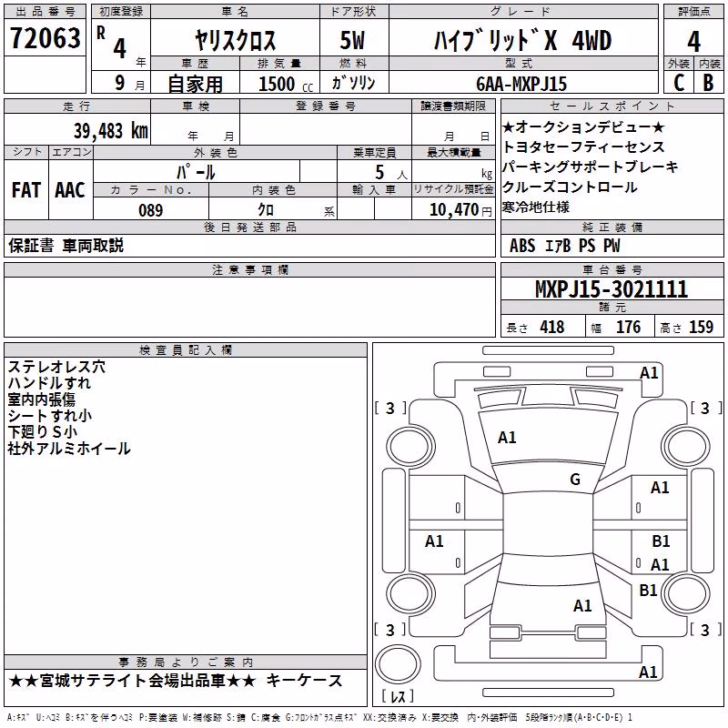The width and height of the screenshot is (728, 728).
Task: Click the fuel type ガソリン
Action: 353,83
